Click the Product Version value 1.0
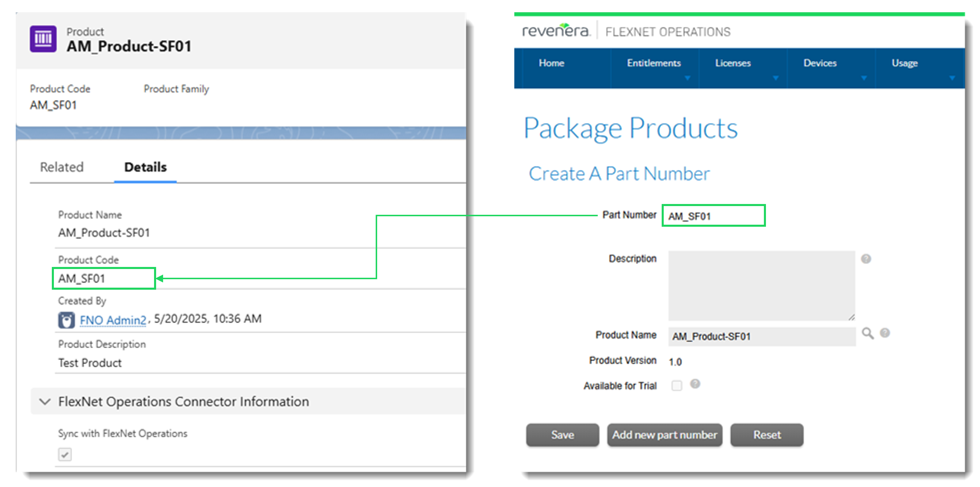The width and height of the screenshot is (980, 487). pyautogui.click(x=675, y=362)
